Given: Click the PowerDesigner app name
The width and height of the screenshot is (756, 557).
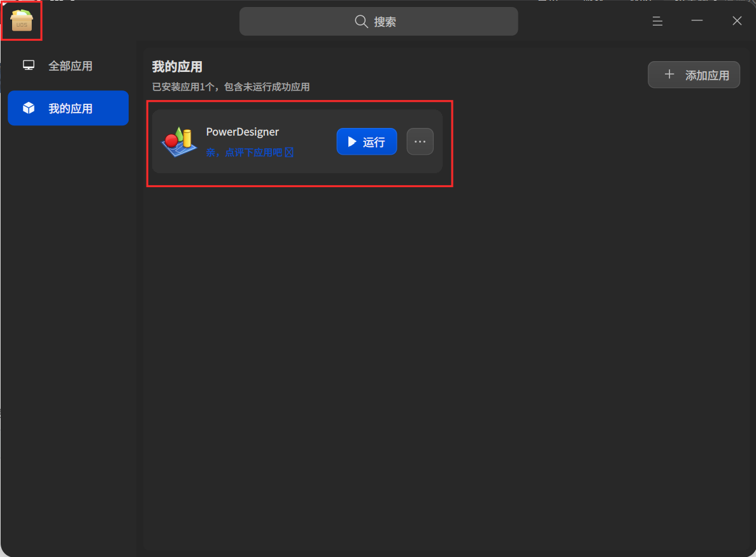Looking at the screenshot, I should (x=243, y=132).
